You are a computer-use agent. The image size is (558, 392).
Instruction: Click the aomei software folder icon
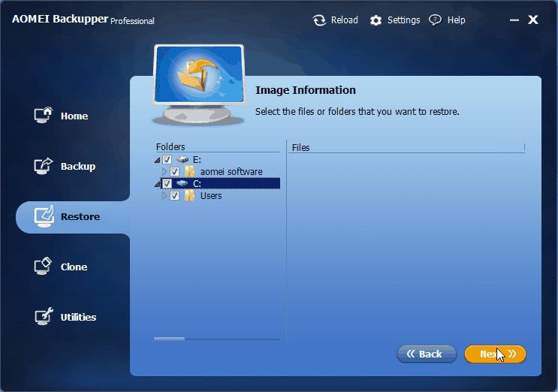pos(190,171)
